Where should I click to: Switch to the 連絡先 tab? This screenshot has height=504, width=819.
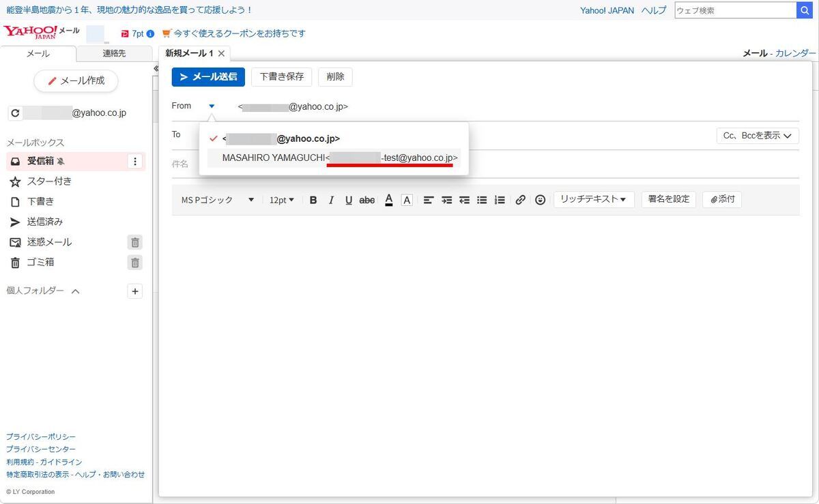coord(114,54)
